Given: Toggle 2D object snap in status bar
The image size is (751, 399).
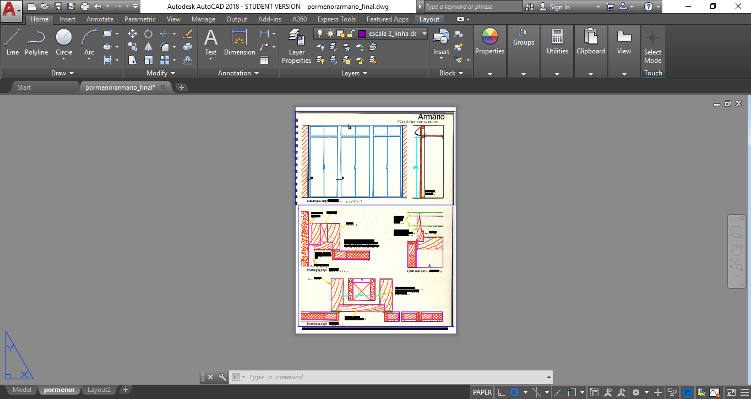Looking at the screenshot, I should pos(571,392).
